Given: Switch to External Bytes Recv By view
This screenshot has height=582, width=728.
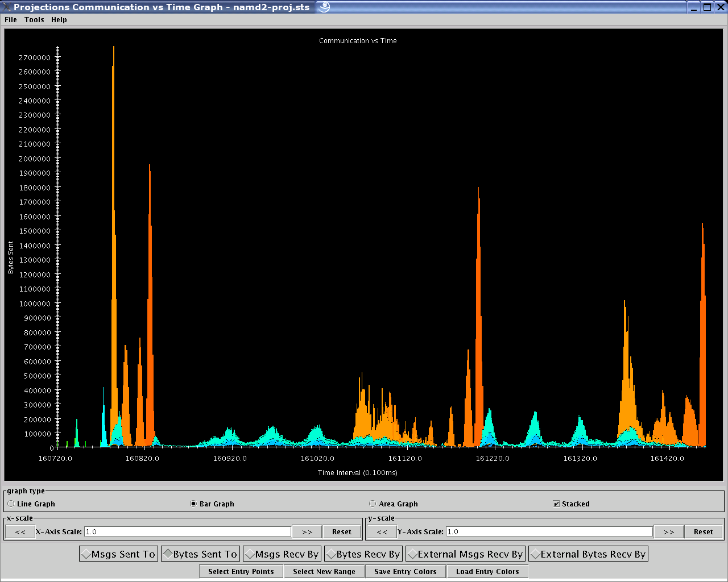Looking at the screenshot, I should pos(588,554).
